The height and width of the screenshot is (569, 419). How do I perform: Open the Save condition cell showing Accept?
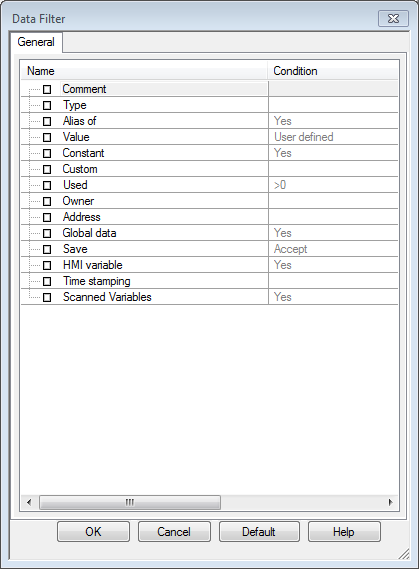click(333, 249)
